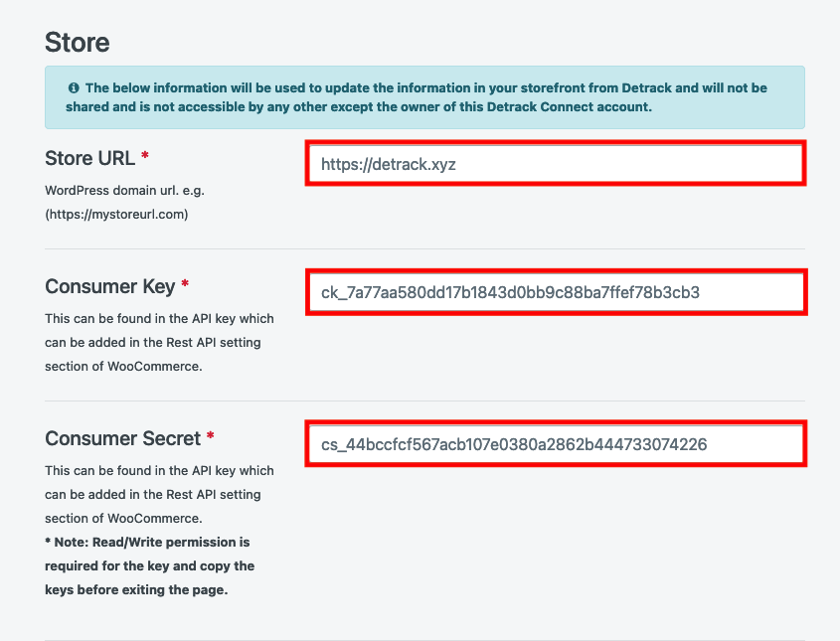Click the red asterisk beside Consumer Key

point(185,283)
